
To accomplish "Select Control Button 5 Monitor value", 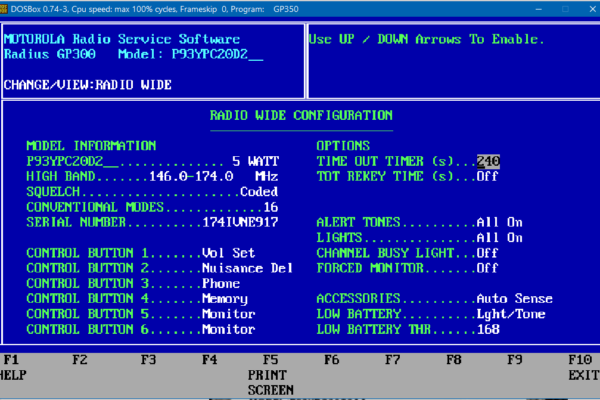I will (x=228, y=314).
